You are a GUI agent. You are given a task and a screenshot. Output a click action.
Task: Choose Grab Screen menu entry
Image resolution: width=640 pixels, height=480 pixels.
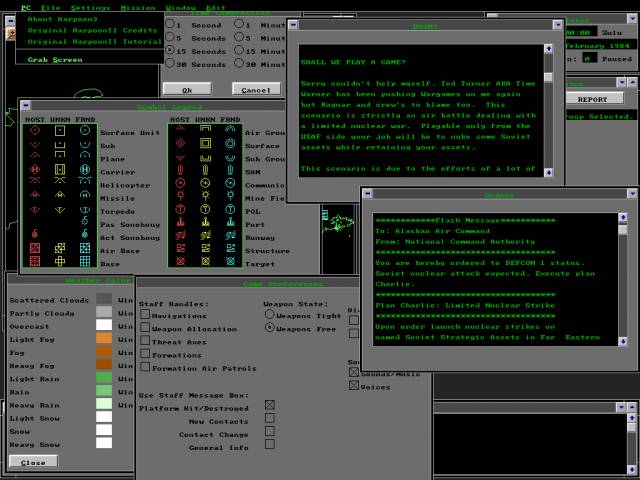(x=55, y=60)
